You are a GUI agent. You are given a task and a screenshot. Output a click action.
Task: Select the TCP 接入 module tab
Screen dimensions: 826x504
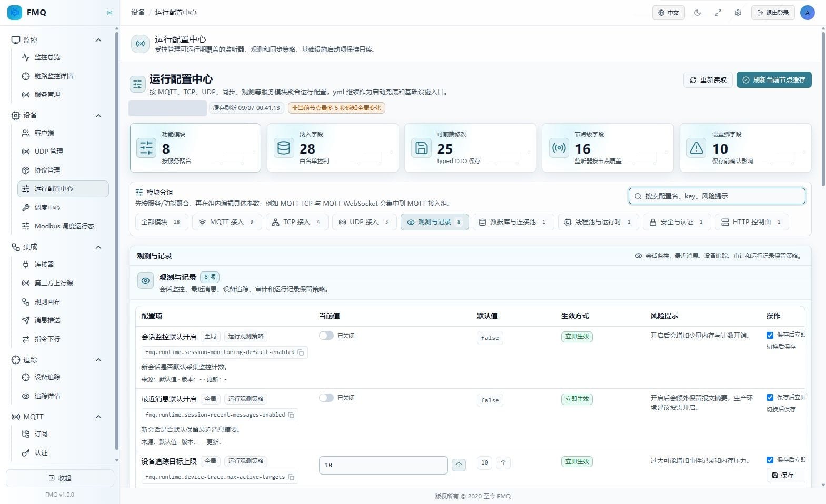297,222
